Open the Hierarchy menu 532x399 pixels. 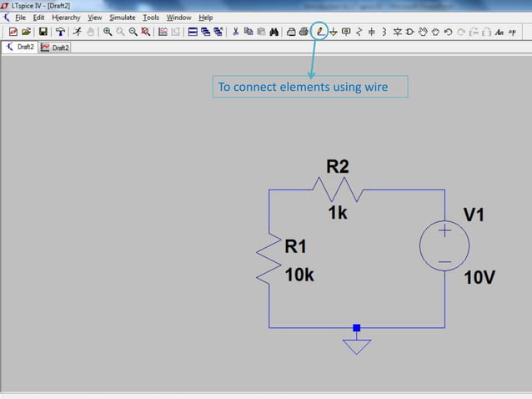66,18
